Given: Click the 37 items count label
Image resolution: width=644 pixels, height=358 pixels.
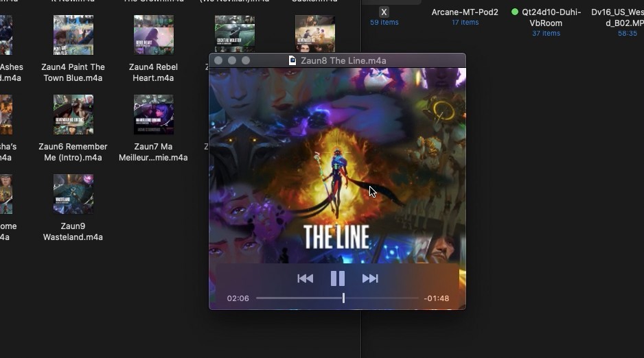Looking at the screenshot, I should pos(546,33).
